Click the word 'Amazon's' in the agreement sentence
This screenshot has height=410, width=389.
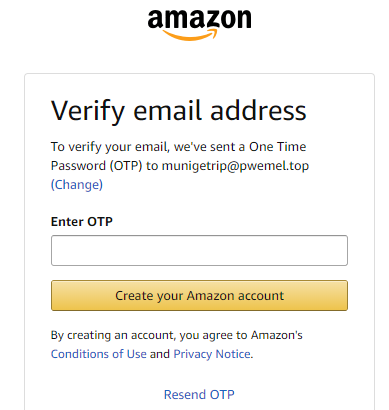pos(277,335)
